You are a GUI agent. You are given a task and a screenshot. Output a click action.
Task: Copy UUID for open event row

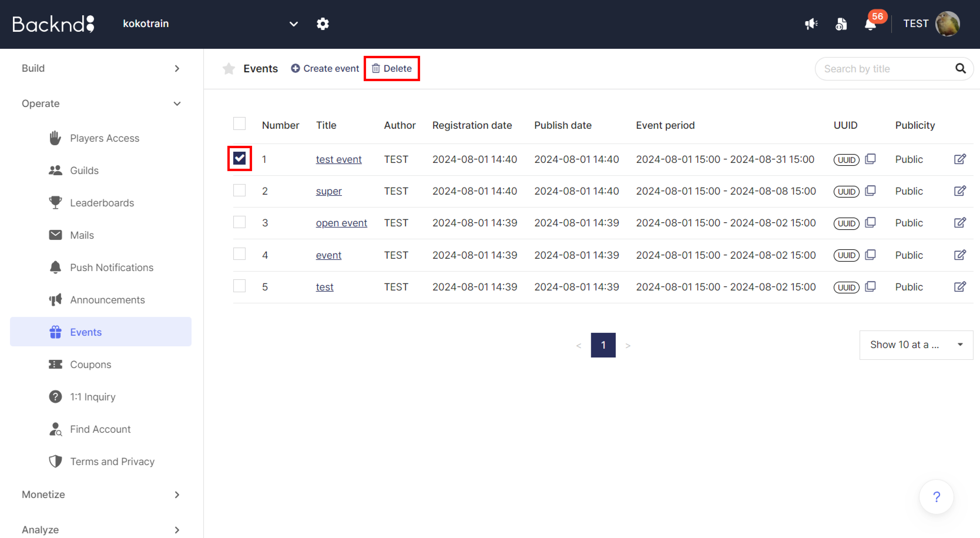click(870, 222)
